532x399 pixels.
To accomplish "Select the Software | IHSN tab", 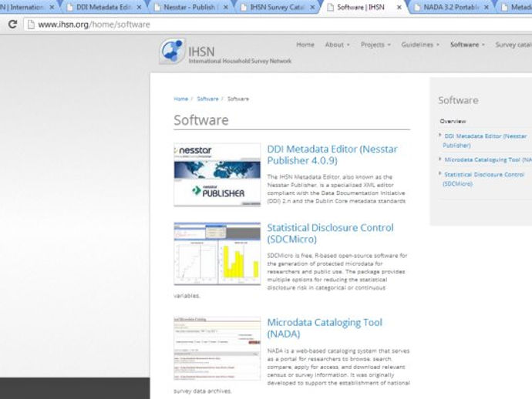I will point(361,7).
